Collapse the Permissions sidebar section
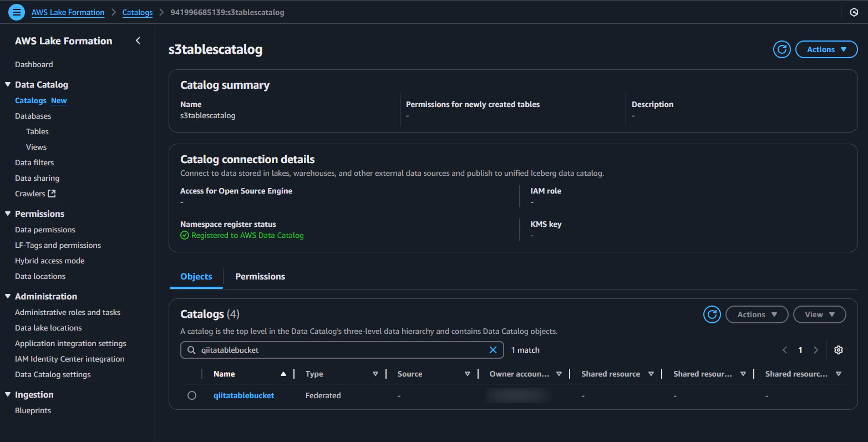Image resolution: width=868 pixels, height=442 pixels. tap(8, 214)
